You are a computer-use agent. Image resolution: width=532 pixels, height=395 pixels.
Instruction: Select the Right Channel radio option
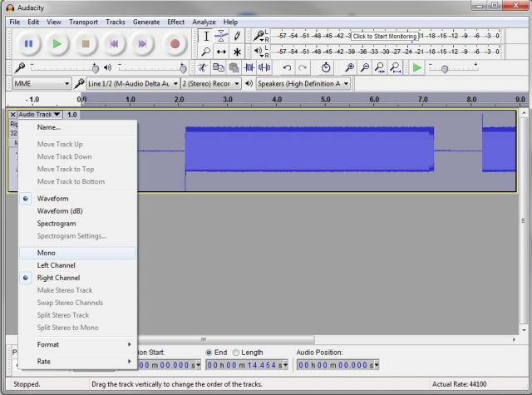click(26, 278)
